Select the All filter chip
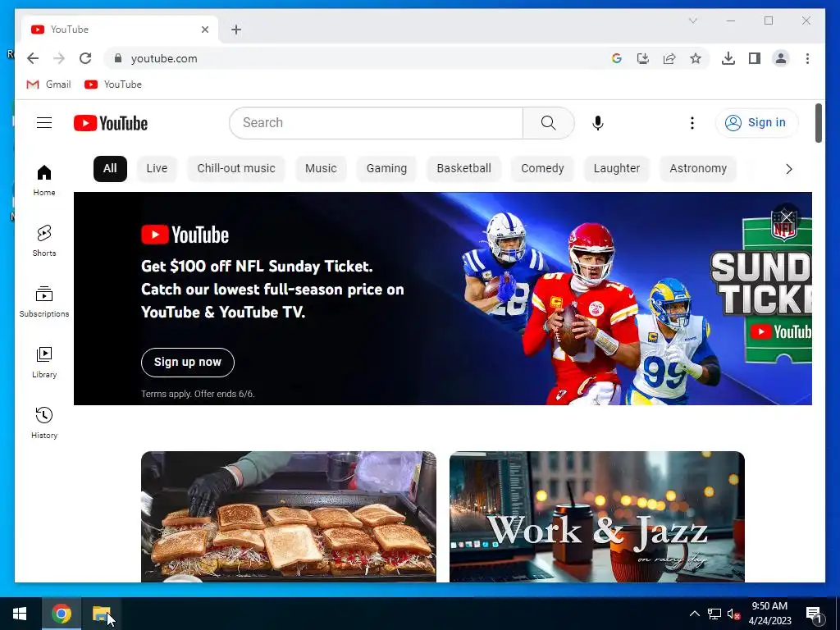 pos(110,169)
